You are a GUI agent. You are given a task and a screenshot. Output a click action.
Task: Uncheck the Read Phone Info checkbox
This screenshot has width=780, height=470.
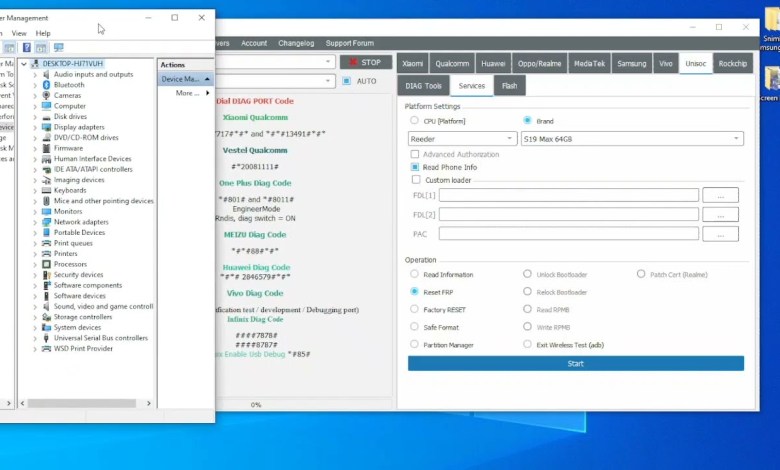[x=414, y=167]
